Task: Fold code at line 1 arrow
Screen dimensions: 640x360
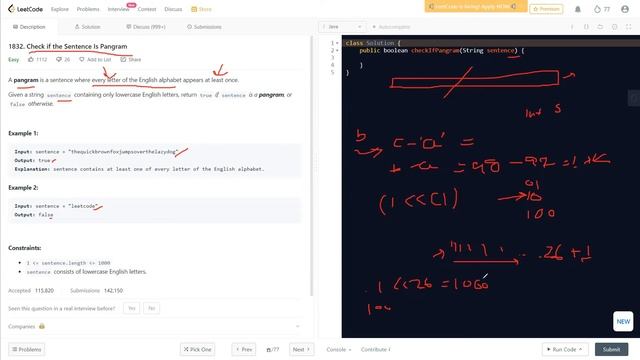Action: (x=337, y=43)
